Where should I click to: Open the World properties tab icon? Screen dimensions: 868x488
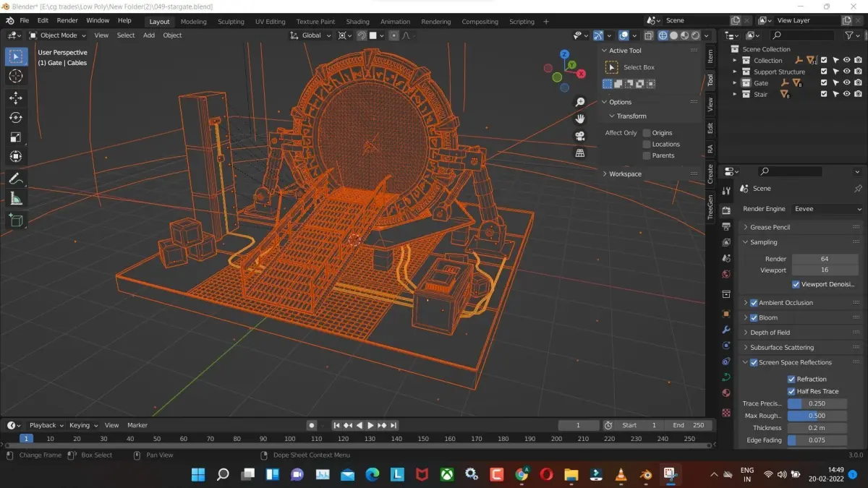[x=726, y=275]
